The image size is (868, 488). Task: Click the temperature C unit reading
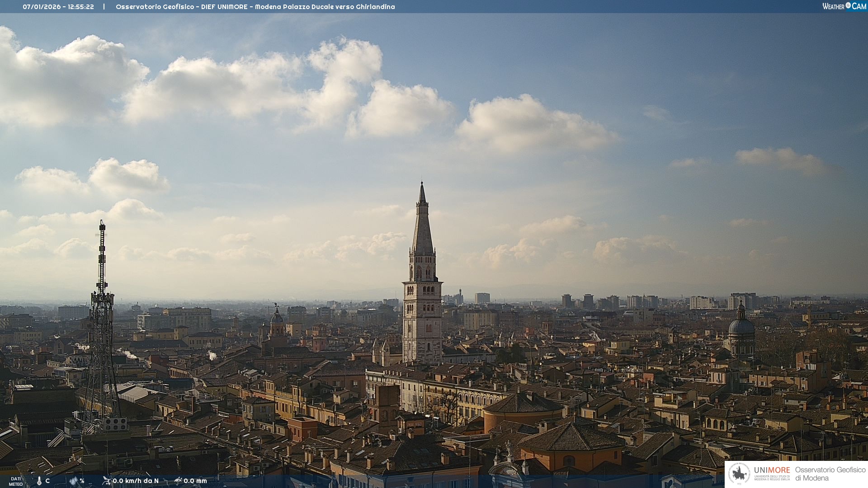coord(47,481)
